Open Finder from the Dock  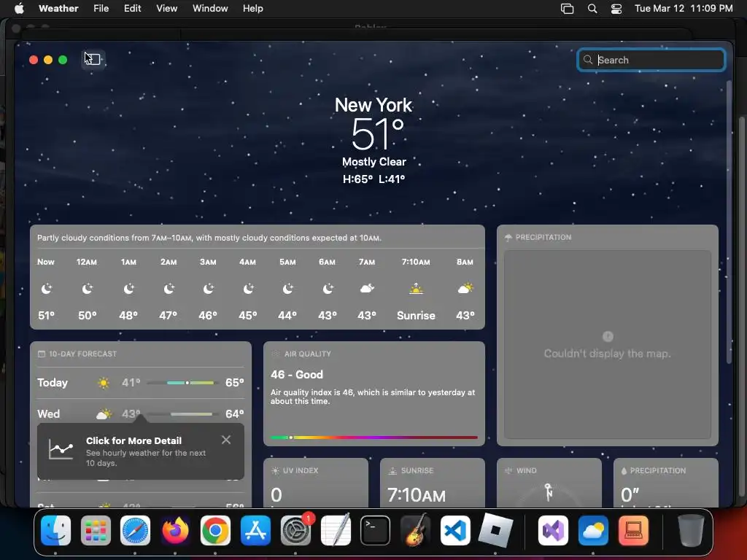point(55,530)
